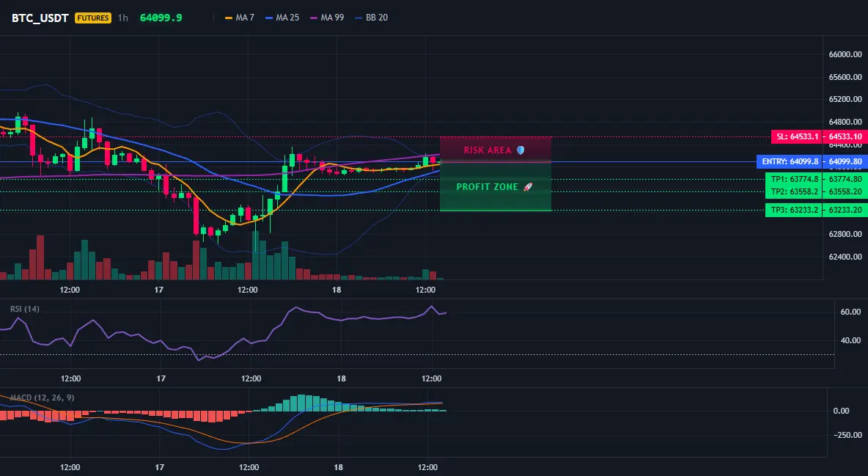Click the 65200.00 price axis label
The width and height of the screenshot is (868, 476).
[x=845, y=99]
